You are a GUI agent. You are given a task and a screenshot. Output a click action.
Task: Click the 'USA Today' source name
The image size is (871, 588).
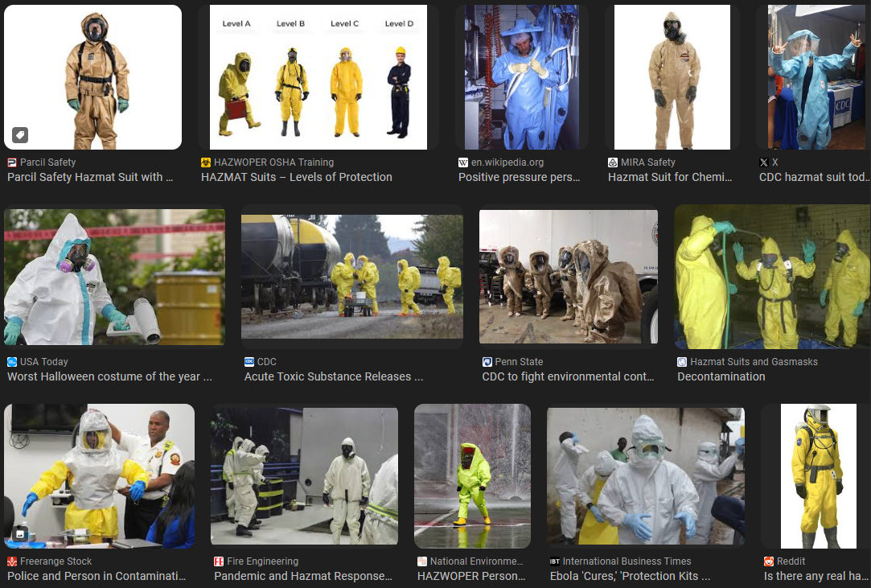point(44,362)
